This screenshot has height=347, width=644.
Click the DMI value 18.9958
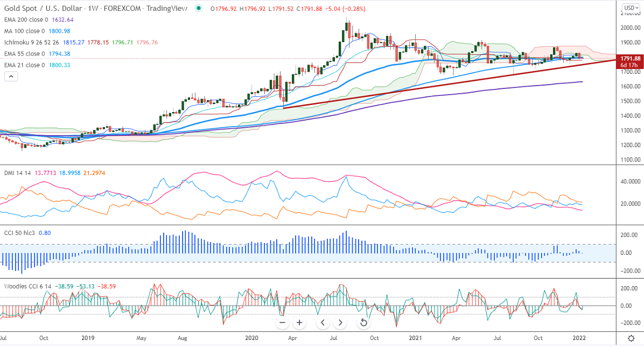pos(70,173)
